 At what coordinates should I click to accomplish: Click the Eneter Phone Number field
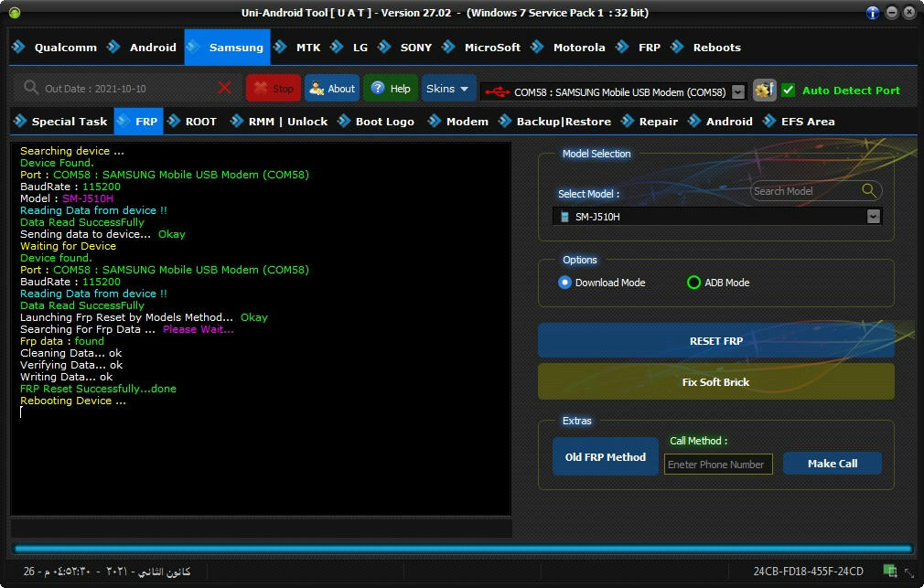click(718, 465)
